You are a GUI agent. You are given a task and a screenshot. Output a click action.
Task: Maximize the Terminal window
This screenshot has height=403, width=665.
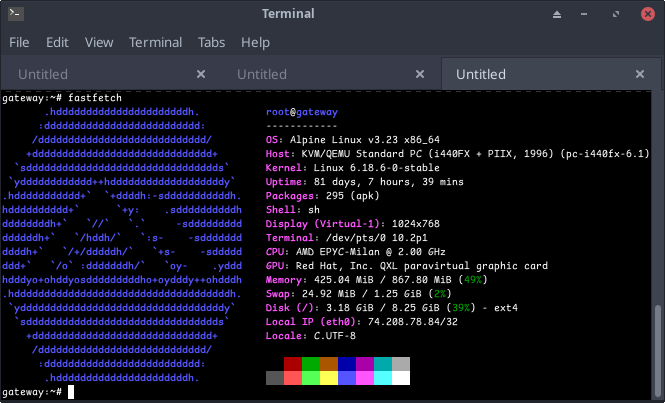coord(616,14)
